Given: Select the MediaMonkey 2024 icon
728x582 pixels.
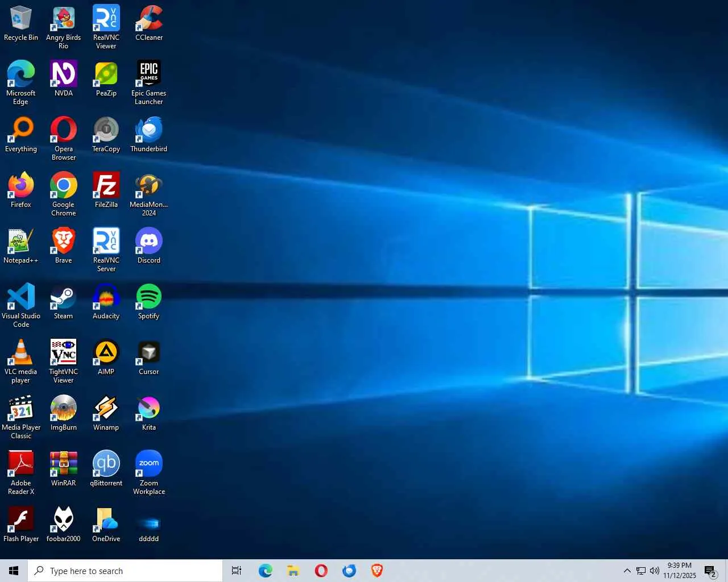Looking at the screenshot, I should (149, 194).
